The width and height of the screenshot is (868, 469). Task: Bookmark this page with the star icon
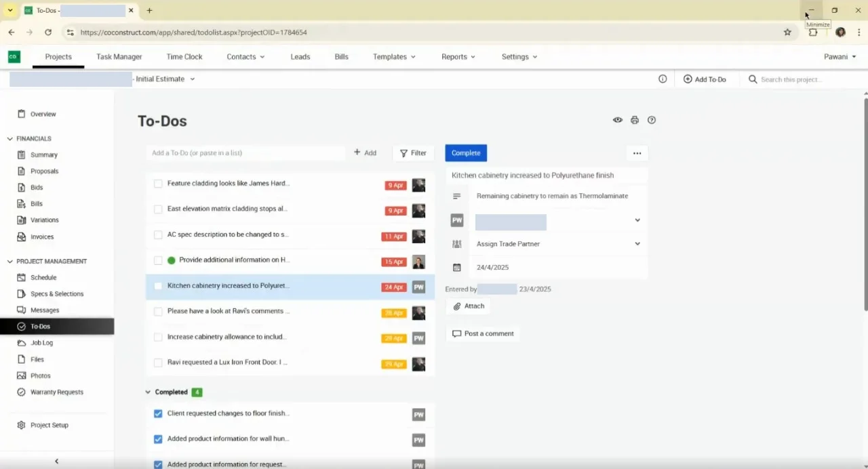point(787,32)
